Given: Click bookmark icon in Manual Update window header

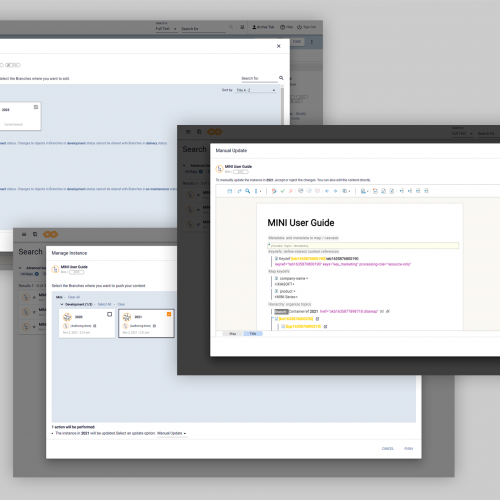Looking at the screenshot, I should click(x=199, y=132).
